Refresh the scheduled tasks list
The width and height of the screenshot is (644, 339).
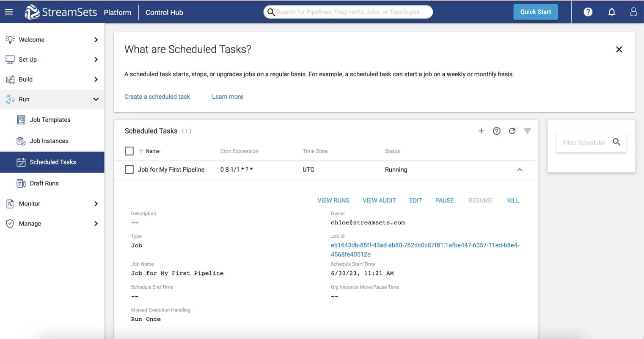(x=512, y=131)
